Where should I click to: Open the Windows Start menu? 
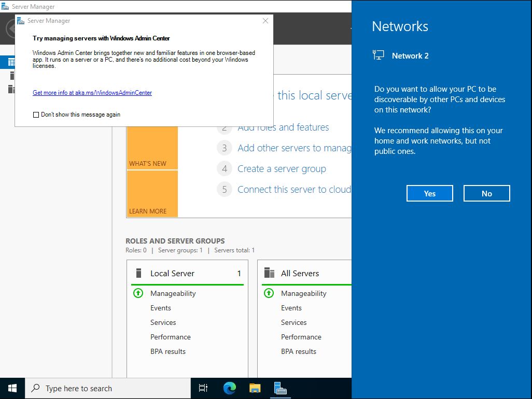[12, 388]
